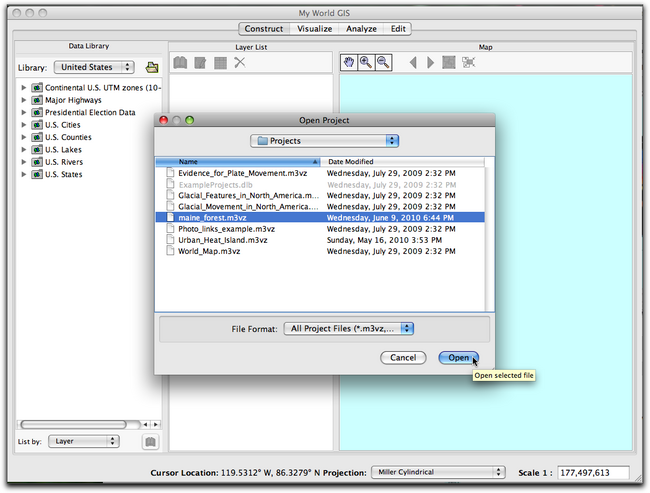Expand the U.S. Cities layer tree item

[x=24, y=125]
